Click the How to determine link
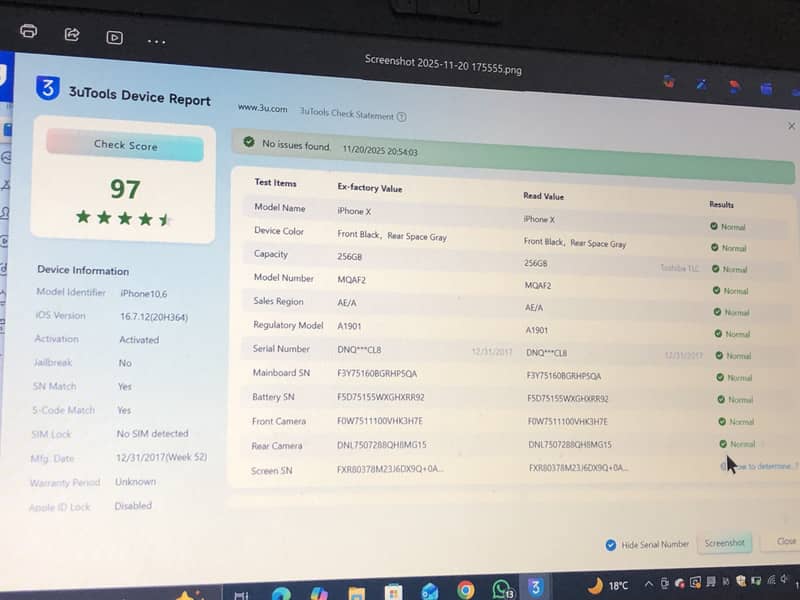Viewport: 800px width, 600px height. 763,466
